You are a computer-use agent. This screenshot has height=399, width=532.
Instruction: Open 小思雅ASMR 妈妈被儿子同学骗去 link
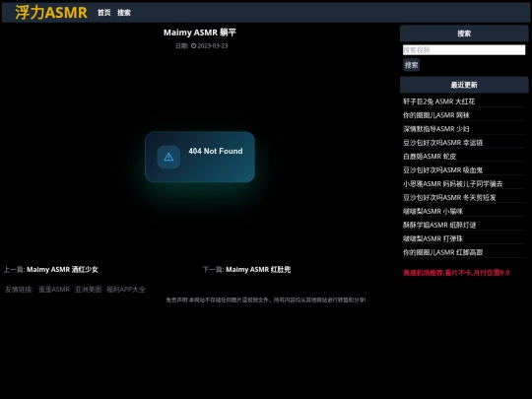coord(452,184)
